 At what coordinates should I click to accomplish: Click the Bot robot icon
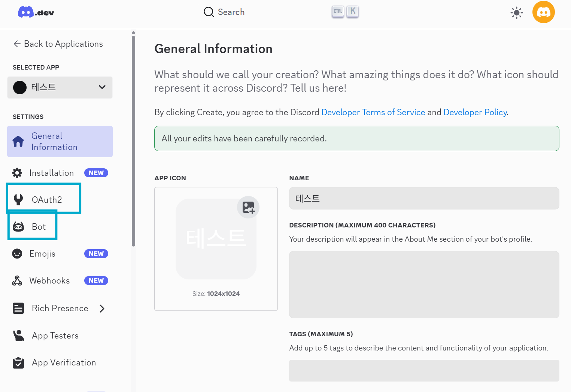coord(18,227)
